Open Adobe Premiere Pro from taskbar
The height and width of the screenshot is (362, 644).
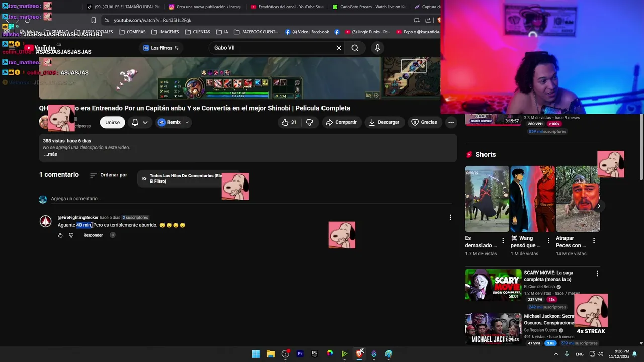point(300,354)
